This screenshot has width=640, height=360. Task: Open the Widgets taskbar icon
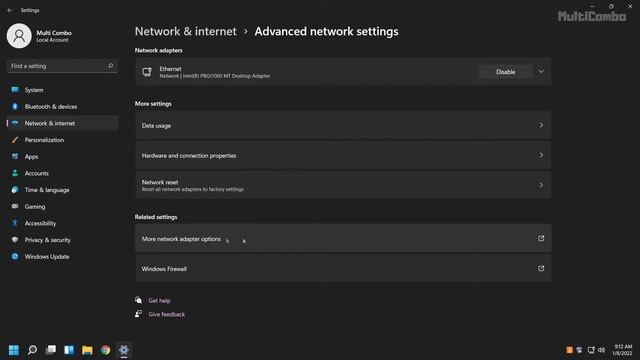coord(69,350)
